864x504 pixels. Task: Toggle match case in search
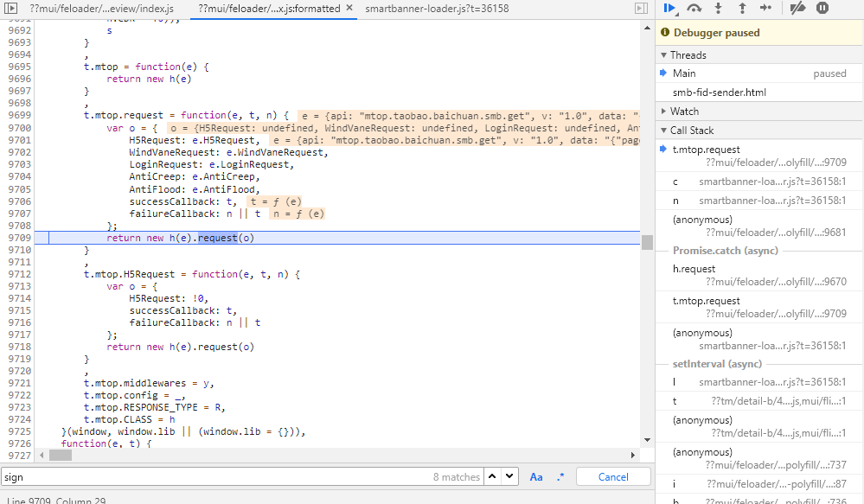pyautogui.click(x=536, y=477)
